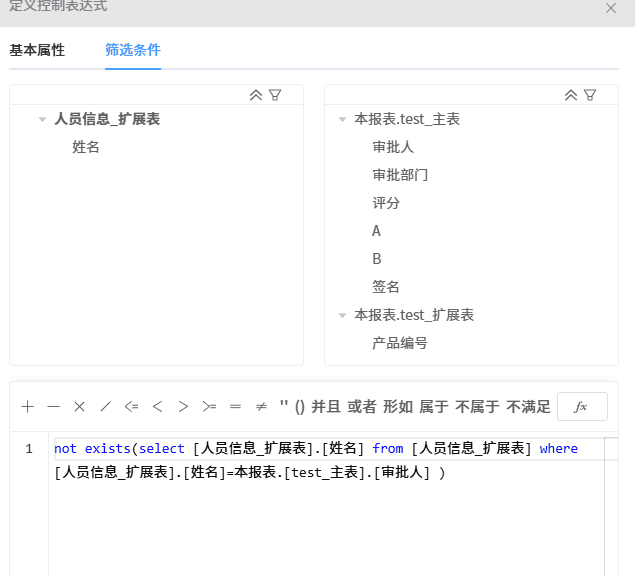Click the 'not' keyword in the expression
635x576 pixels.
click(x=65, y=449)
